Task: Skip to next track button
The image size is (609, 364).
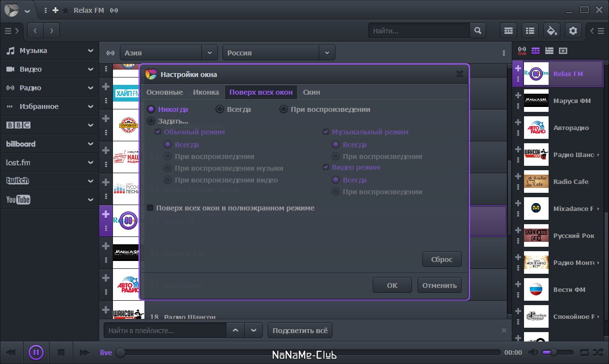Action: (85, 352)
